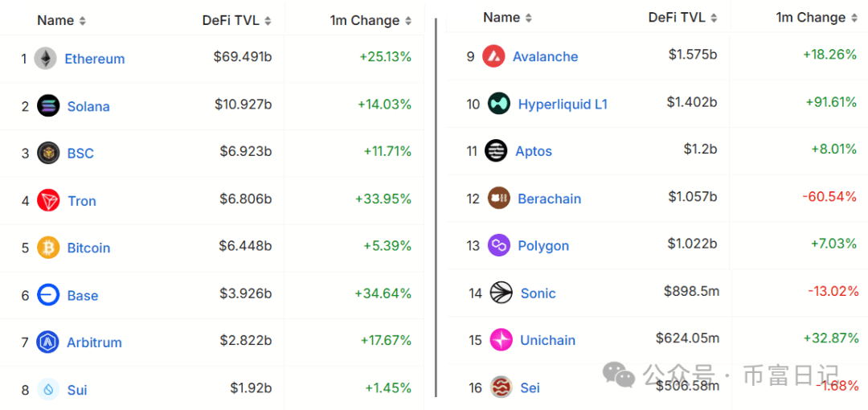The height and width of the screenshot is (410, 868).
Task: Sort right table by DeFi TVL arrows
Action: (714, 18)
